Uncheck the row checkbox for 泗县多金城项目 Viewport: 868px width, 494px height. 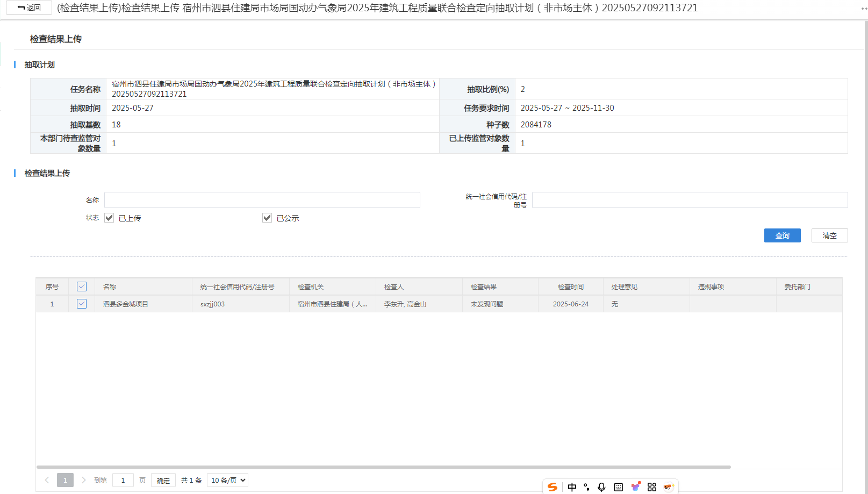coord(82,304)
